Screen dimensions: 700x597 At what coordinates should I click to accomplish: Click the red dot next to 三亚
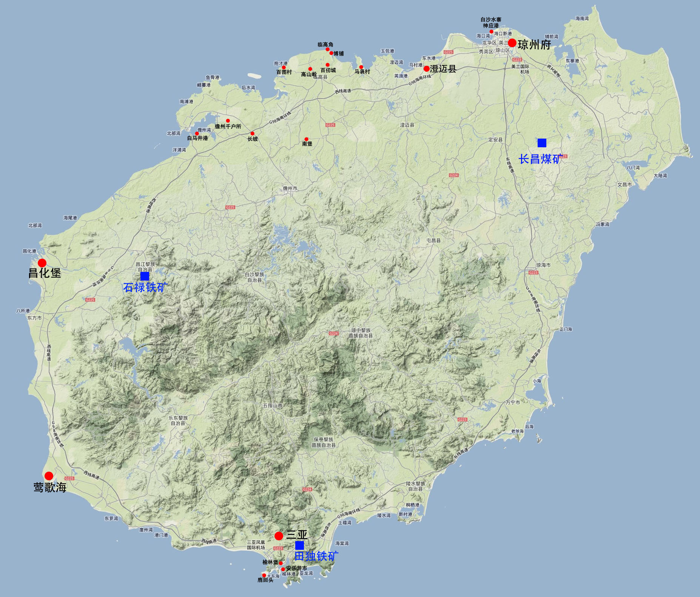(x=279, y=536)
